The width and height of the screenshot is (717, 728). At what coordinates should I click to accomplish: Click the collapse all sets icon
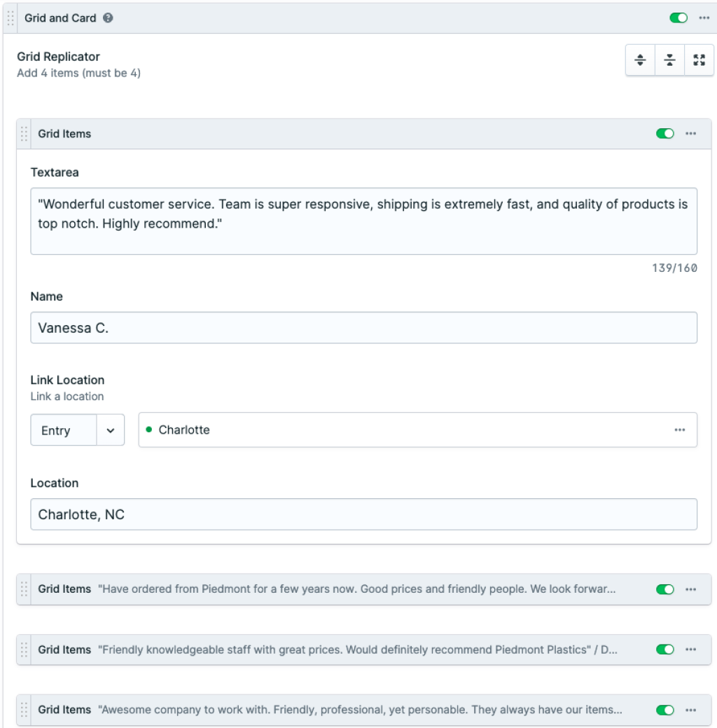(669, 60)
